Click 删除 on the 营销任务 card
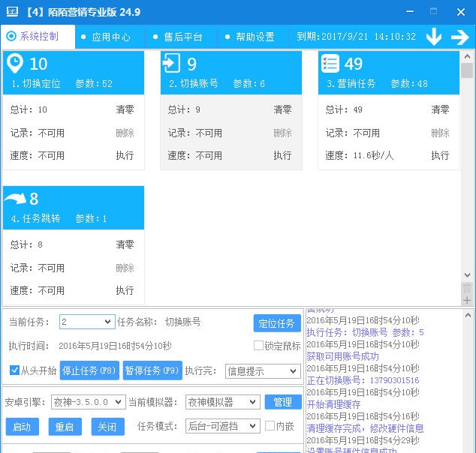The width and height of the screenshot is (476, 453). click(440, 133)
